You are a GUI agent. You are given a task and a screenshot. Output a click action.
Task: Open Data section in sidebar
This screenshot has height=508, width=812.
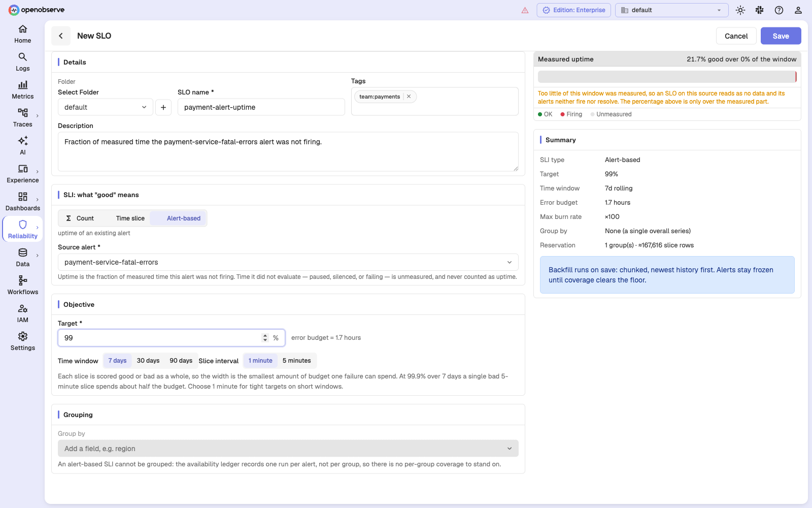23,258
